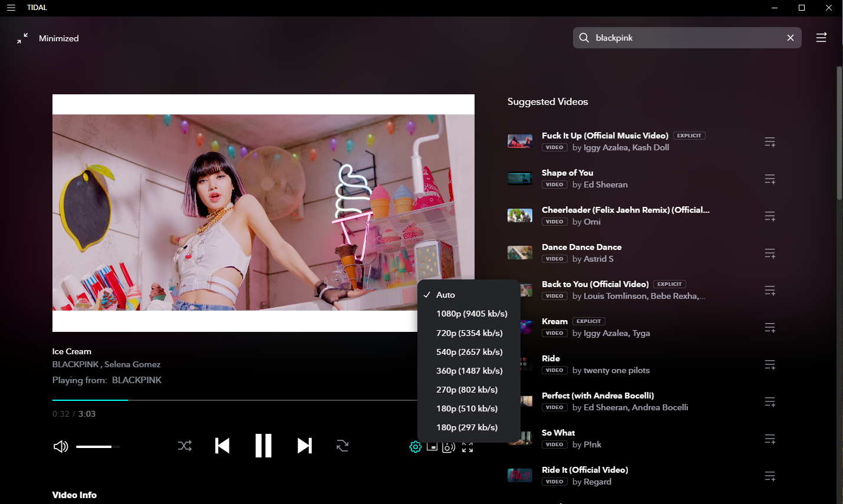This screenshot has height=504, width=843.
Task: Choose 540p (2657 kb/s) quality
Action: coord(469,352)
